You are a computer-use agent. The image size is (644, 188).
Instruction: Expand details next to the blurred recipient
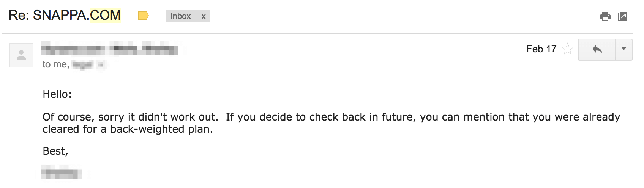(101, 65)
